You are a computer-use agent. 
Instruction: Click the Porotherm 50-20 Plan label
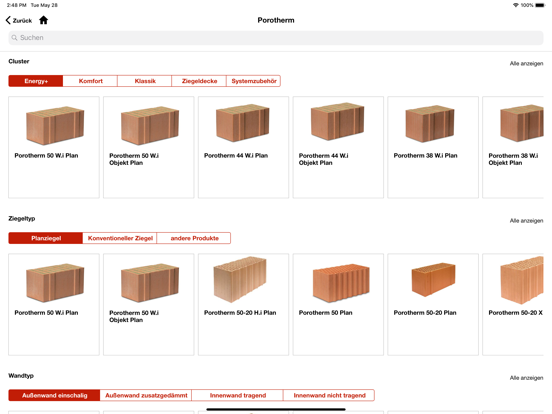click(425, 313)
